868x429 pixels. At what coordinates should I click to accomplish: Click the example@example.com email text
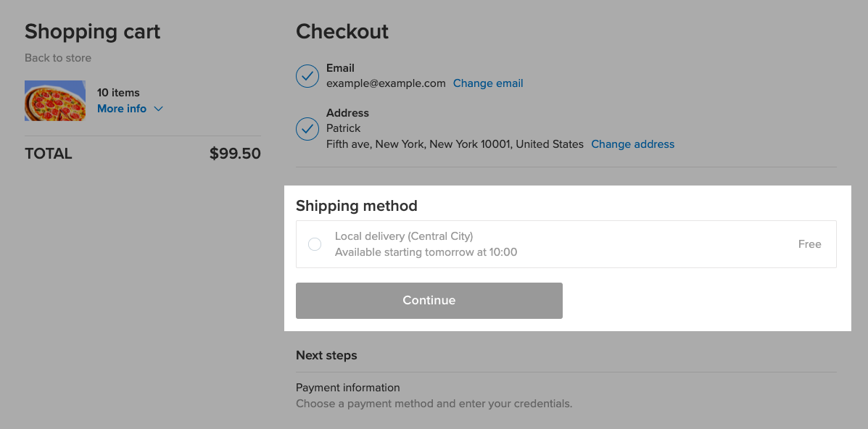point(386,83)
